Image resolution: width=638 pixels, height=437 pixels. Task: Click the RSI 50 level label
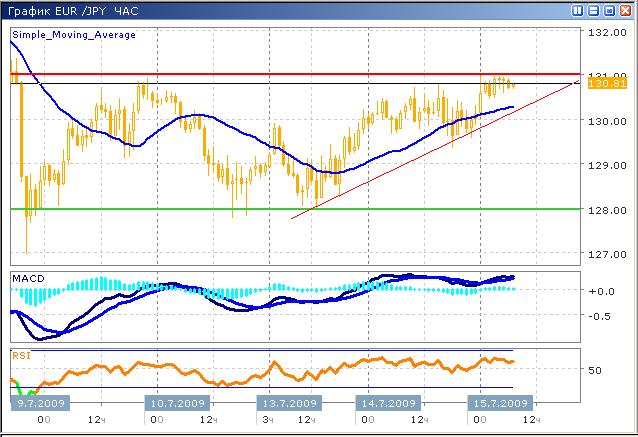[x=594, y=370]
